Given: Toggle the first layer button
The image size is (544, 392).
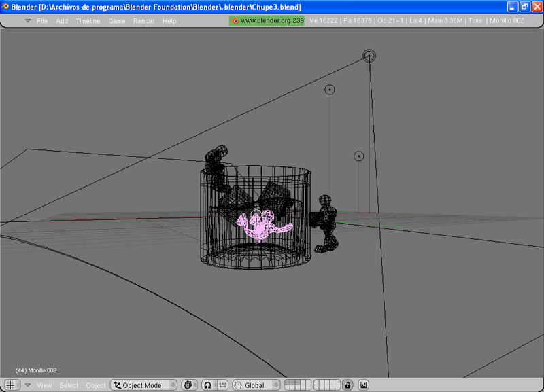Looking at the screenshot, I should 287,382.
